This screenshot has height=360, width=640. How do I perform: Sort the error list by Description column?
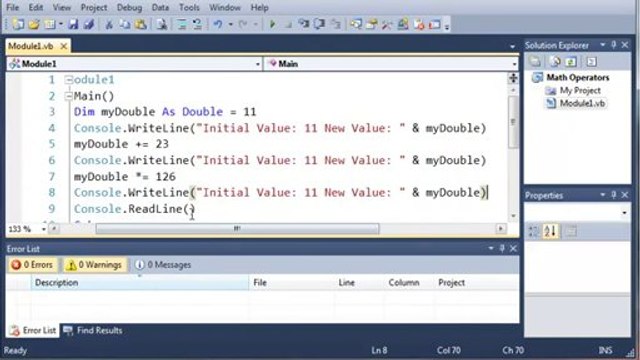[x=140, y=282]
